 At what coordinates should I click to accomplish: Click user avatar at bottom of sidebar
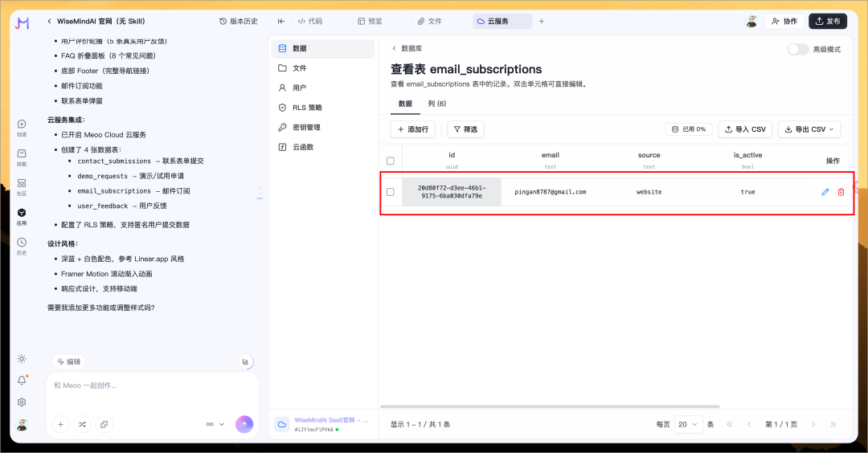[x=22, y=424]
